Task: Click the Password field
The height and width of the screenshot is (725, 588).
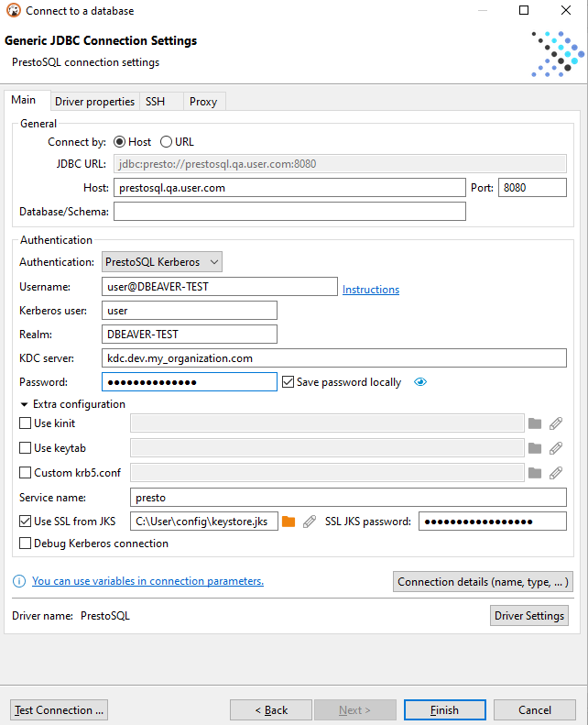Action: tap(190, 382)
